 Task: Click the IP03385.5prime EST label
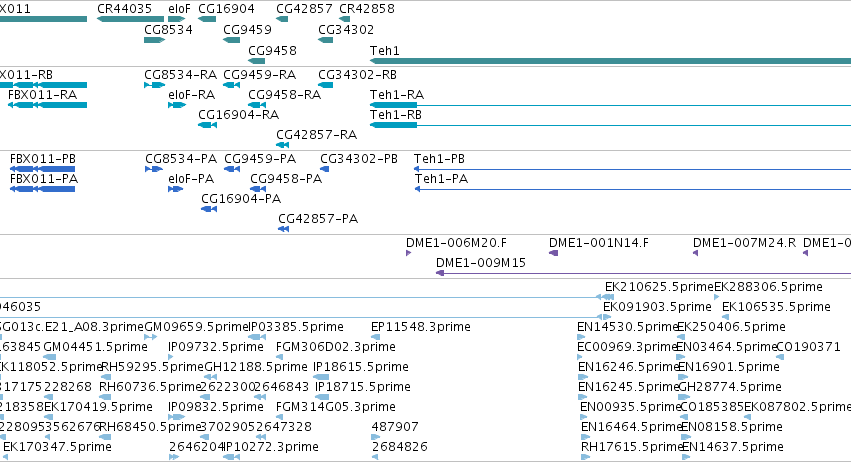click(296, 327)
